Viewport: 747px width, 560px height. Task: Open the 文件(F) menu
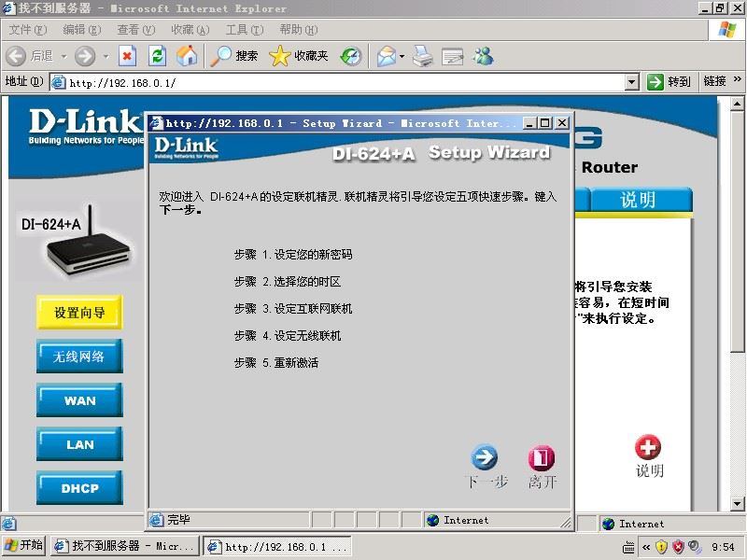[x=28, y=30]
